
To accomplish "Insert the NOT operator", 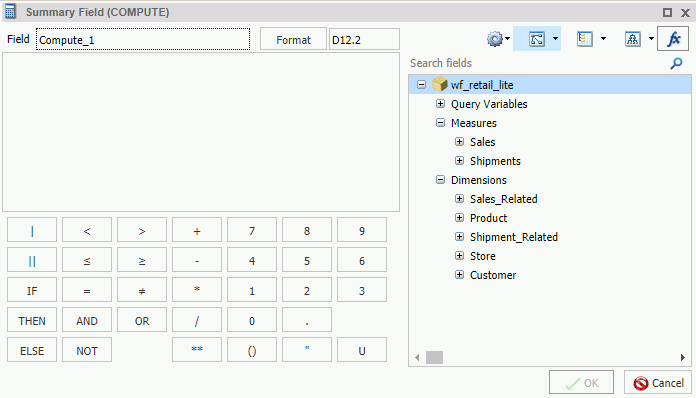I will coord(87,350).
